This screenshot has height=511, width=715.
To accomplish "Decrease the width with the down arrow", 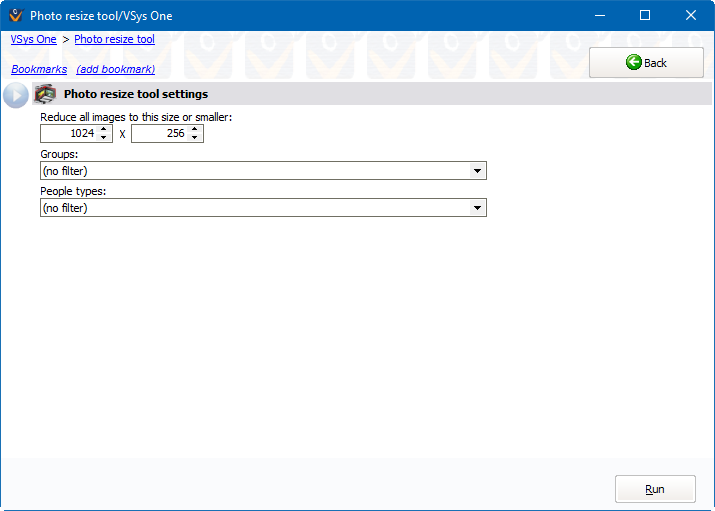I will (104, 137).
